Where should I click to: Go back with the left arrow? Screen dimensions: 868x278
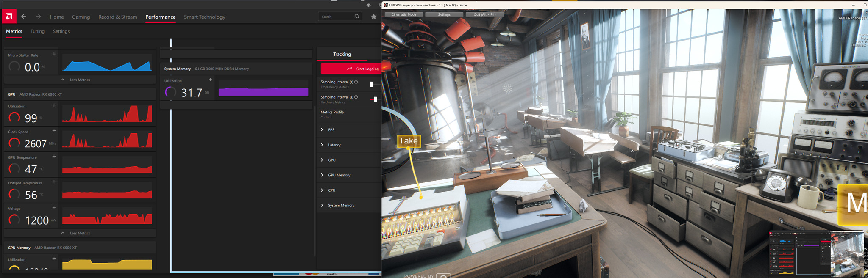coord(24,17)
